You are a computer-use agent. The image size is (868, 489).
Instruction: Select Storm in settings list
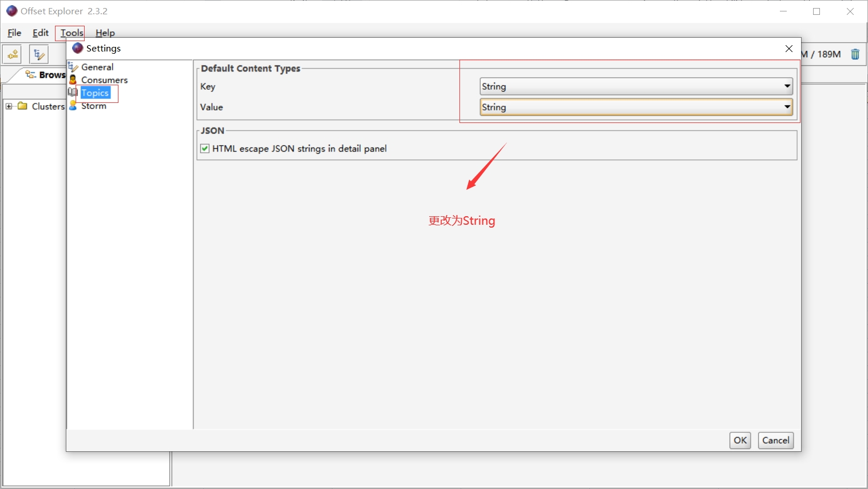94,106
